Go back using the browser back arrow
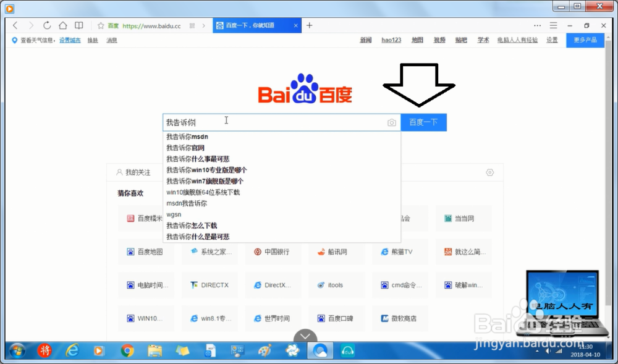This screenshot has height=364, width=618. (15, 25)
